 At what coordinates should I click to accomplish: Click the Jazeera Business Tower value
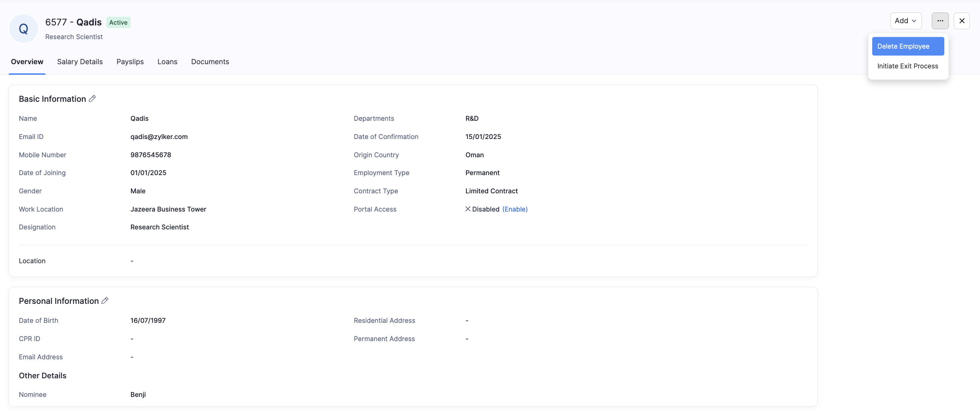[x=168, y=209]
